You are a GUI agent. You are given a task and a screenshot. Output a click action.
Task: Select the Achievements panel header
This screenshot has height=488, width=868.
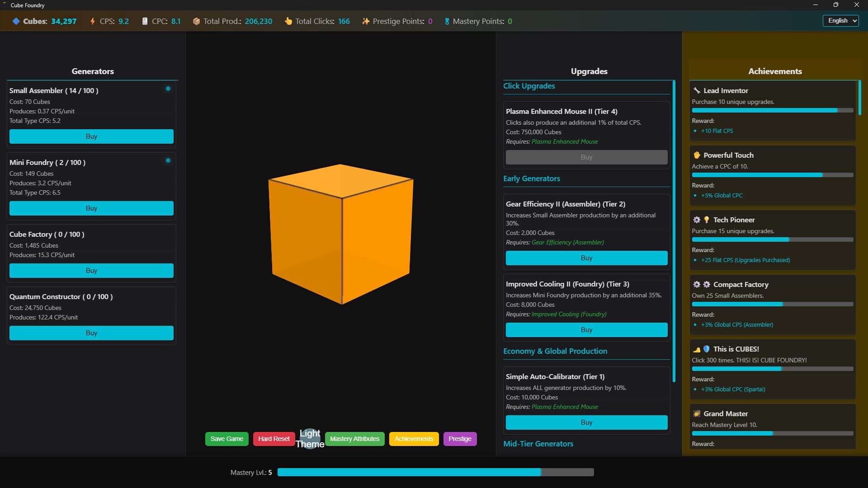click(x=774, y=71)
